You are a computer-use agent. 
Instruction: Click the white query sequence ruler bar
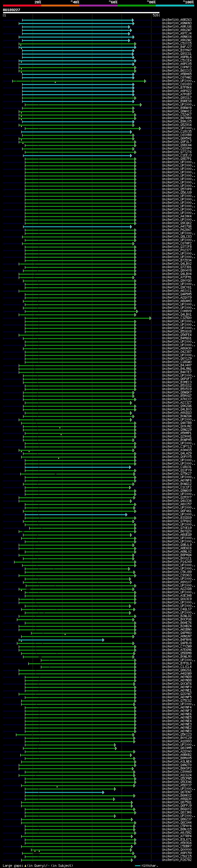tap(81, 12)
